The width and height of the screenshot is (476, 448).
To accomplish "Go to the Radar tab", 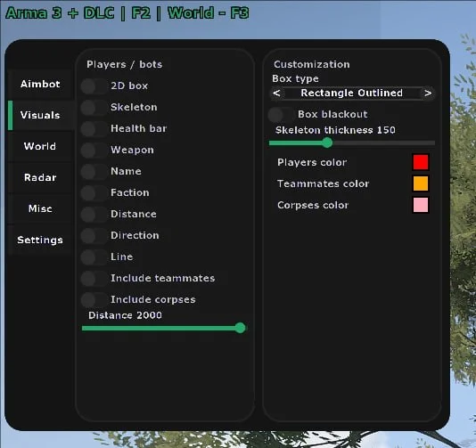I will (40, 177).
